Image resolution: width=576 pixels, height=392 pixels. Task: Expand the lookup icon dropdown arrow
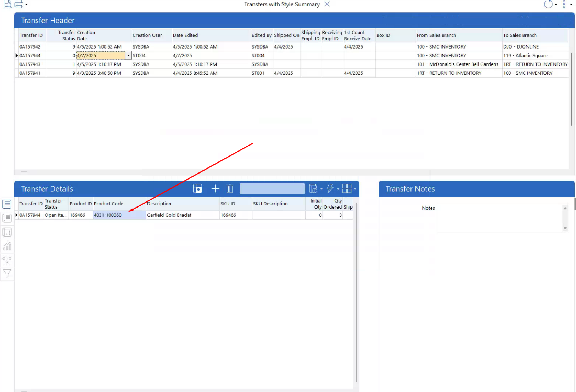(321, 189)
